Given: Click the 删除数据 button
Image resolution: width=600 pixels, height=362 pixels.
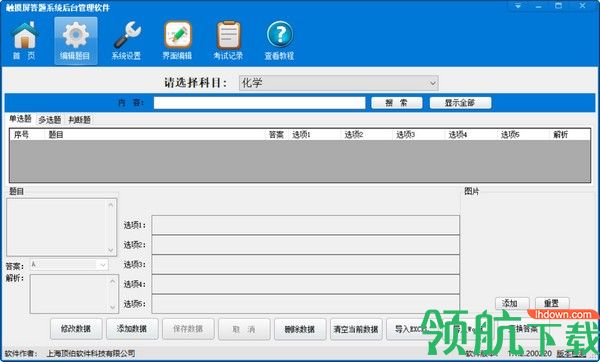Looking at the screenshot, I should point(300,329).
